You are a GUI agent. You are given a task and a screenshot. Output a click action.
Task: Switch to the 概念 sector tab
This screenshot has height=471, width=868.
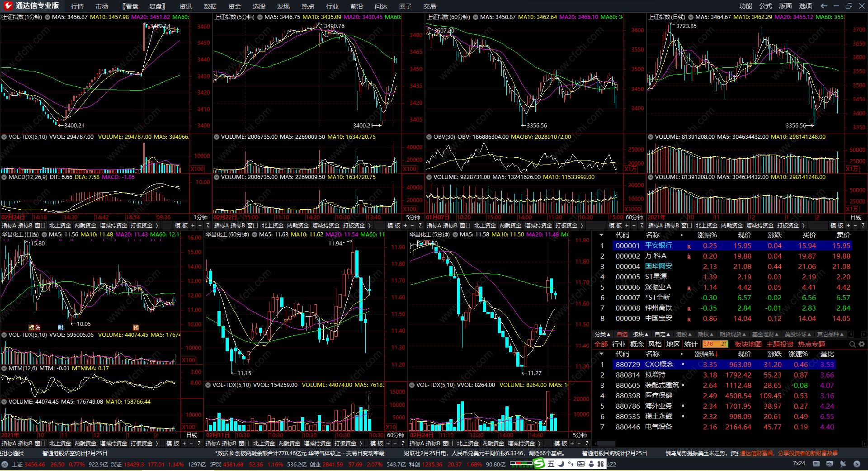click(637, 344)
